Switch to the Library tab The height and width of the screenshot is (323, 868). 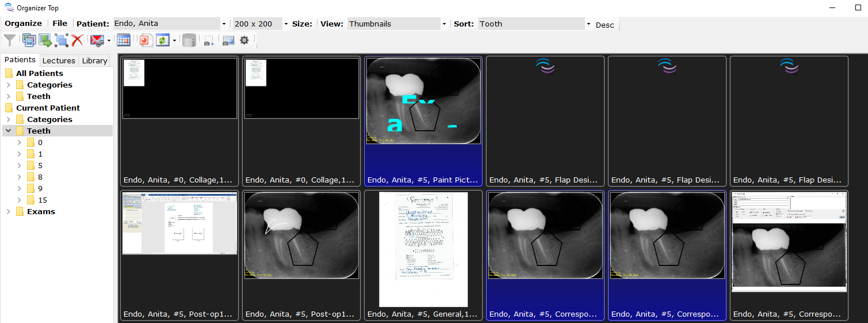click(94, 60)
